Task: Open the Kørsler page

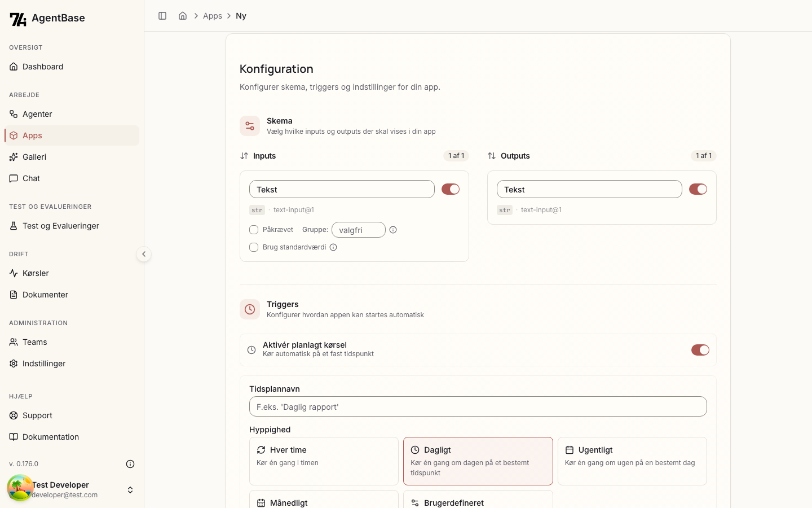Action: tap(72, 273)
